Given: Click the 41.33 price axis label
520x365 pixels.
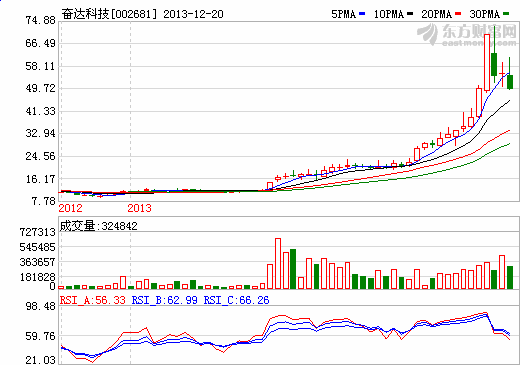Looking at the screenshot, I should click(41, 111).
